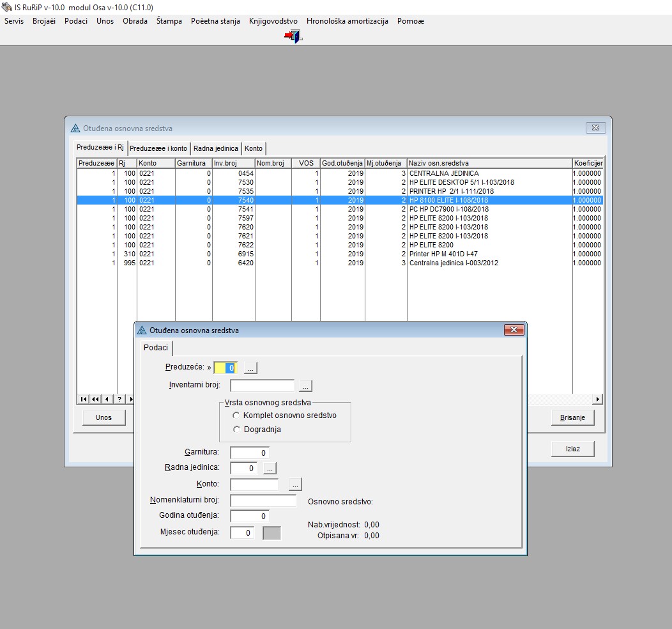Image resolution: width=672 pixels, height=629 pixels.
Task: Open Preduzeće lookup ellipsis button
Action: click(x=250, y=368)
